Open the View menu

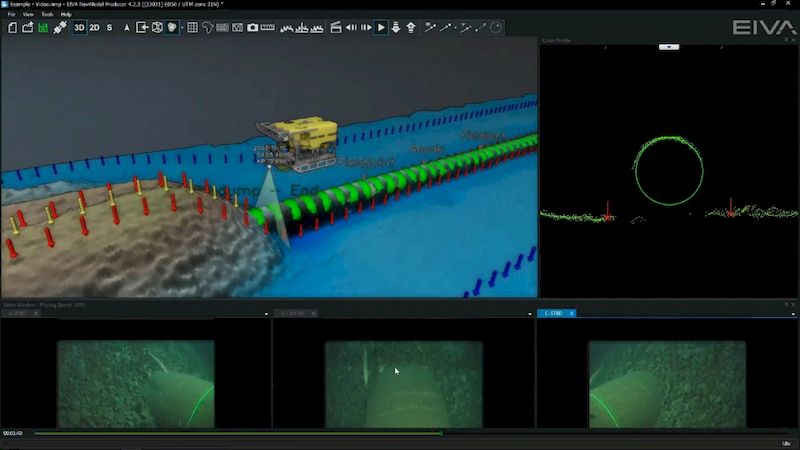click(28, 14)
